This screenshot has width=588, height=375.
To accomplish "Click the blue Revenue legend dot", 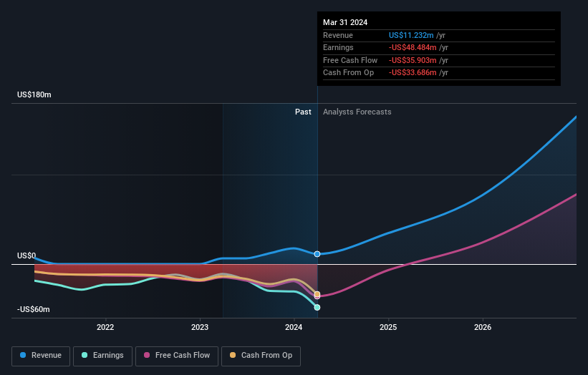I will tap(23, 355).
